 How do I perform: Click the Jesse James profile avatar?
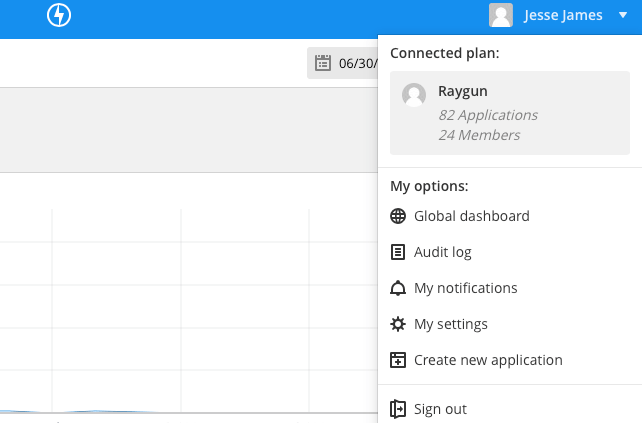[x=501, y=15]
